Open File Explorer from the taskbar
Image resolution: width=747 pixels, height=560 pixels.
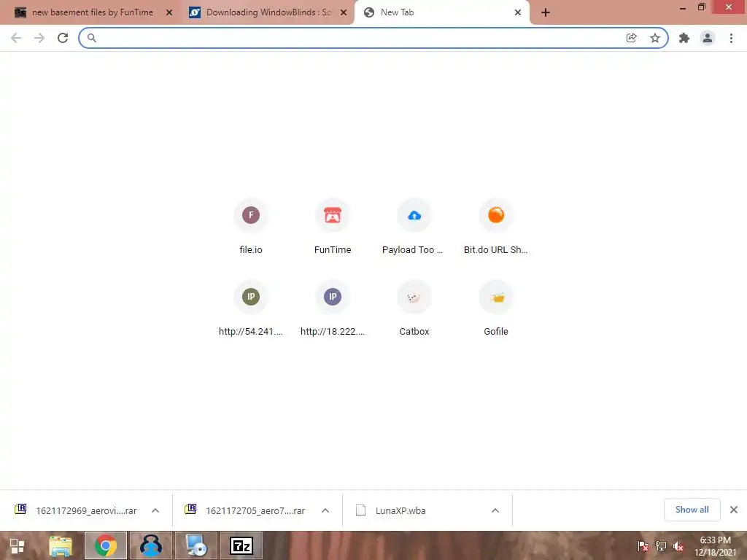click(61, 545)
